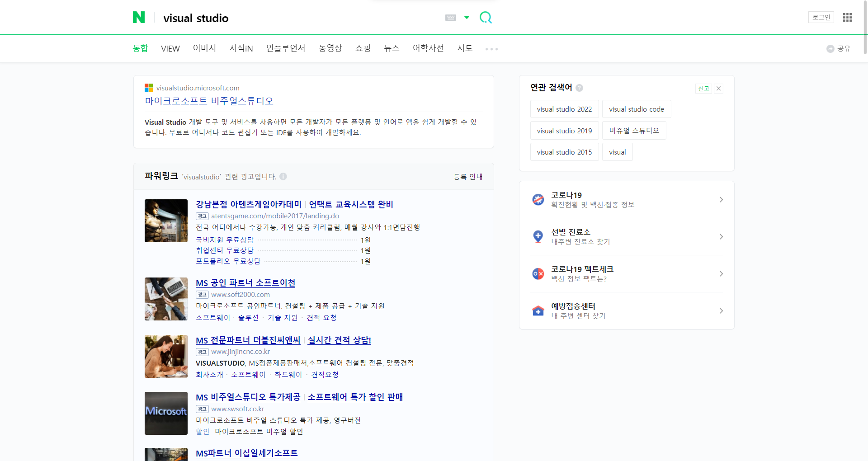
Task: Click the 선별 진료소 location pin icon
Action: [538, 236]
